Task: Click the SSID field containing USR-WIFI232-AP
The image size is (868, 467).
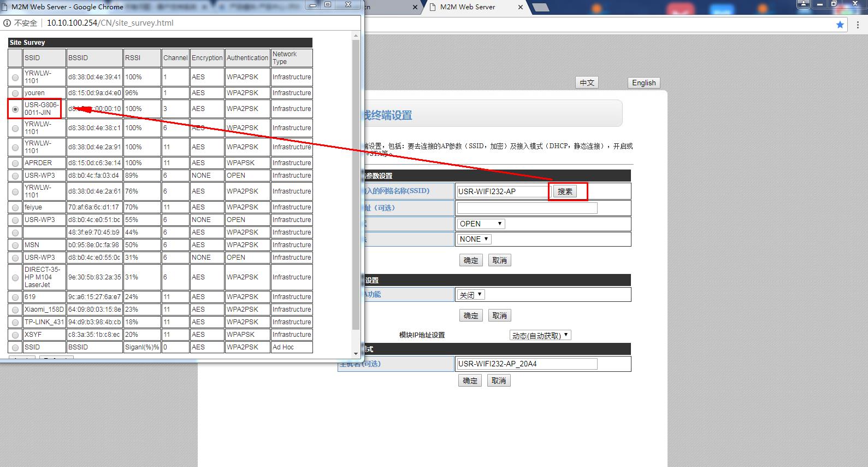Action: point(503,191)
